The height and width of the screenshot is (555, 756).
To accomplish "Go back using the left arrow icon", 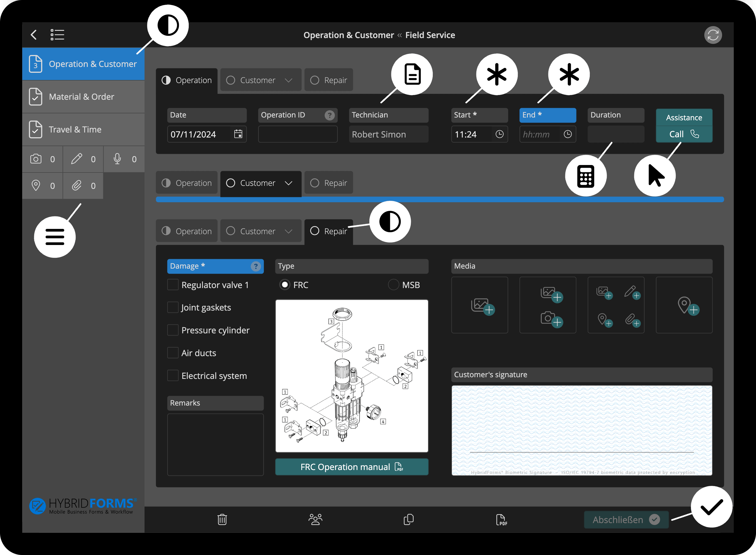I will click(x=34, y=35).
